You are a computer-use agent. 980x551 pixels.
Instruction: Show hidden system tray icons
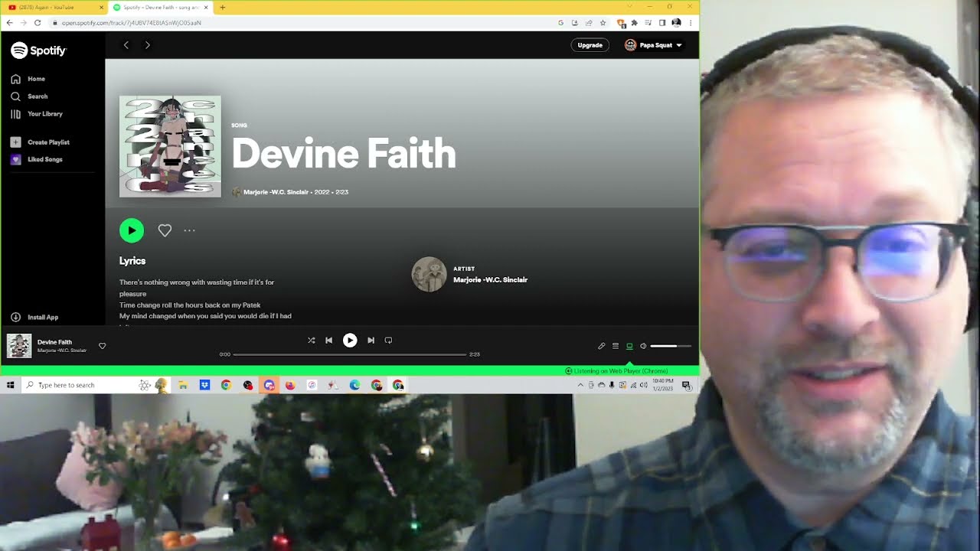tap(580, 385)
